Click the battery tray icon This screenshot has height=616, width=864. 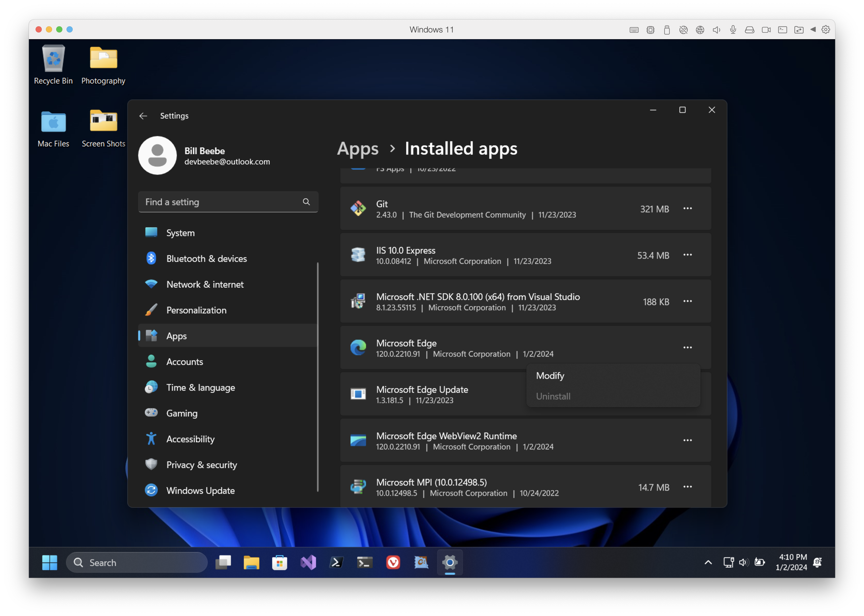[x=759, y=563]
